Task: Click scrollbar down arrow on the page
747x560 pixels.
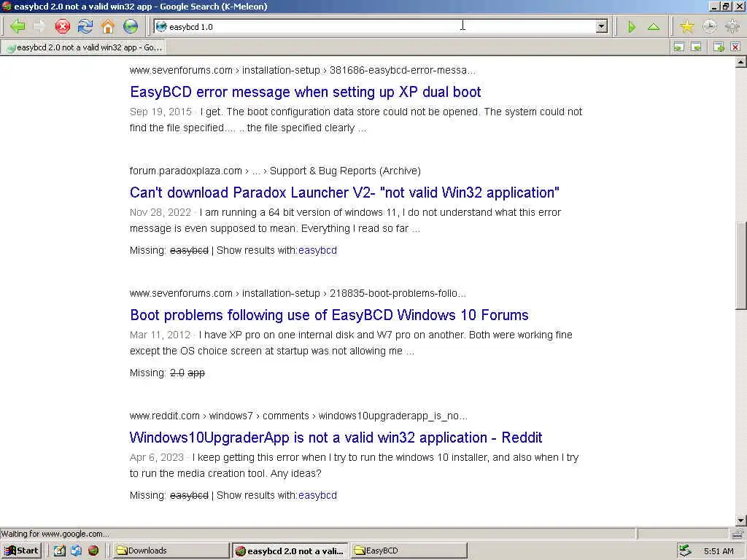Action: [x=741, y=521]
